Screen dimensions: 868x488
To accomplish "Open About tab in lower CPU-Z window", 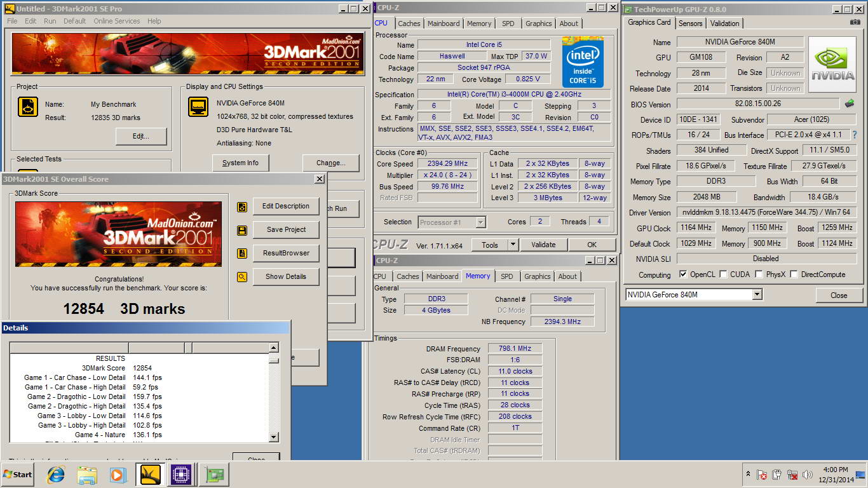I will (568, 276).
